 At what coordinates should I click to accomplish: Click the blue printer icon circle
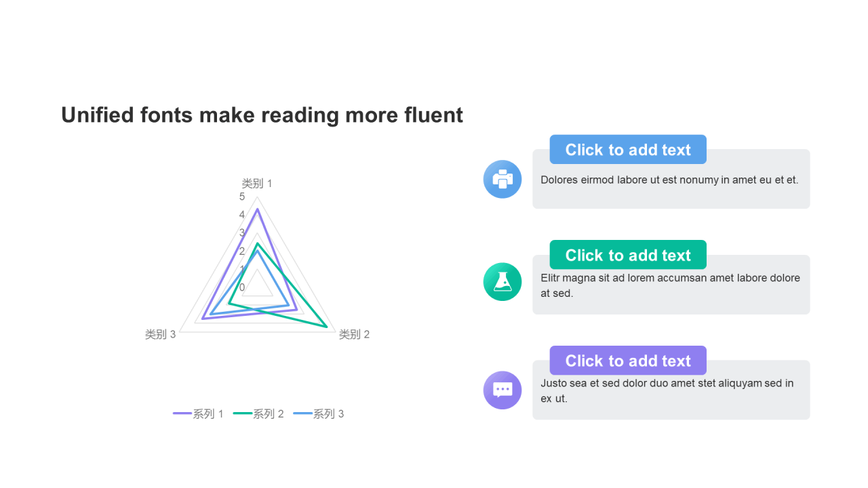coord(502,179)
